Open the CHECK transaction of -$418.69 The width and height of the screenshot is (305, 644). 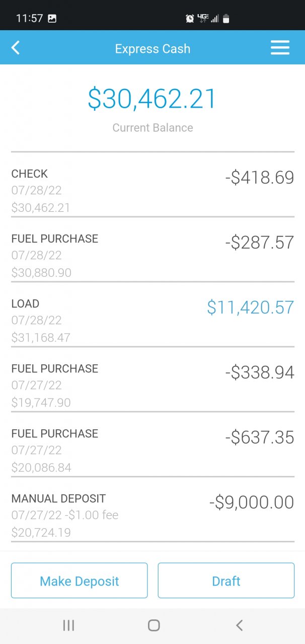152,190
